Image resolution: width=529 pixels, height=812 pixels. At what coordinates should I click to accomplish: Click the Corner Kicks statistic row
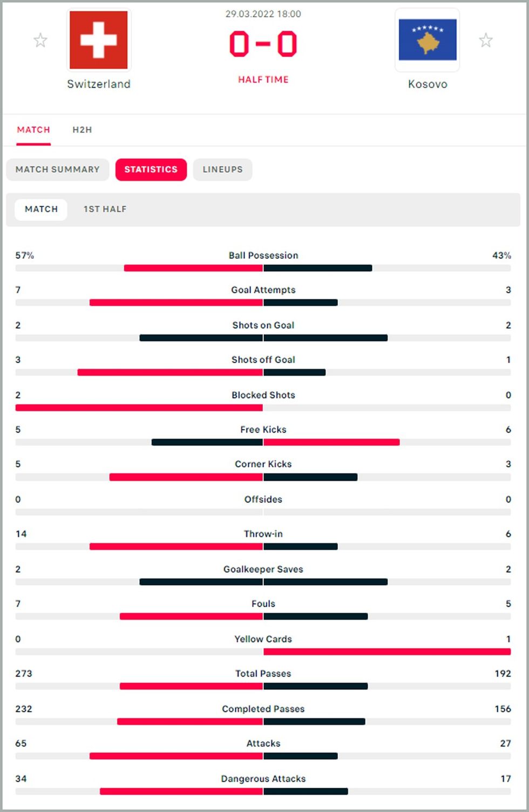263,464
